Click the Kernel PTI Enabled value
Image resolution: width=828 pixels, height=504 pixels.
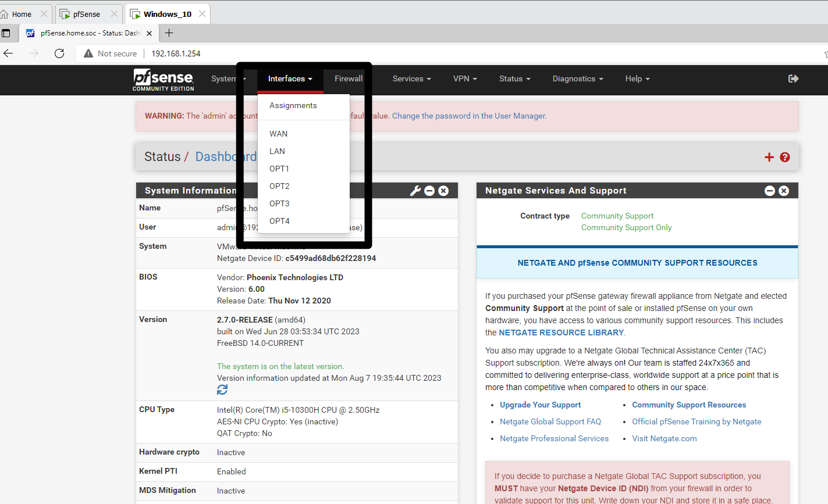pyautogui.click(x=232, y=471)
